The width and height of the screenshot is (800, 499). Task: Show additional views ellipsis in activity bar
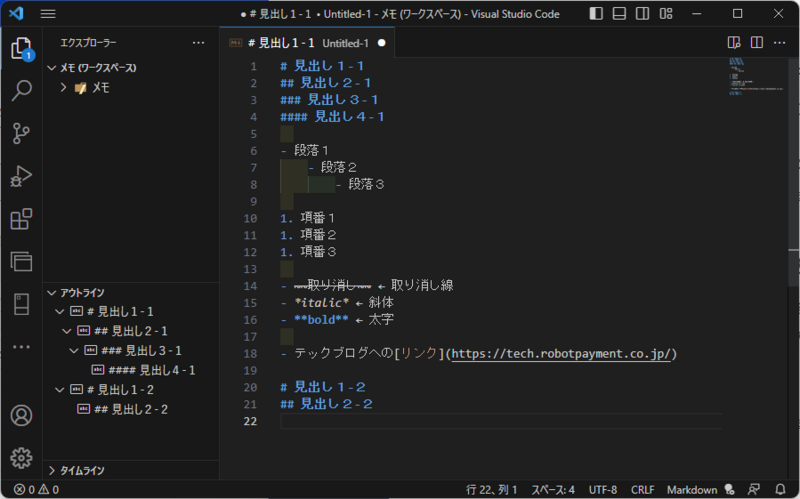pos(21,347)
